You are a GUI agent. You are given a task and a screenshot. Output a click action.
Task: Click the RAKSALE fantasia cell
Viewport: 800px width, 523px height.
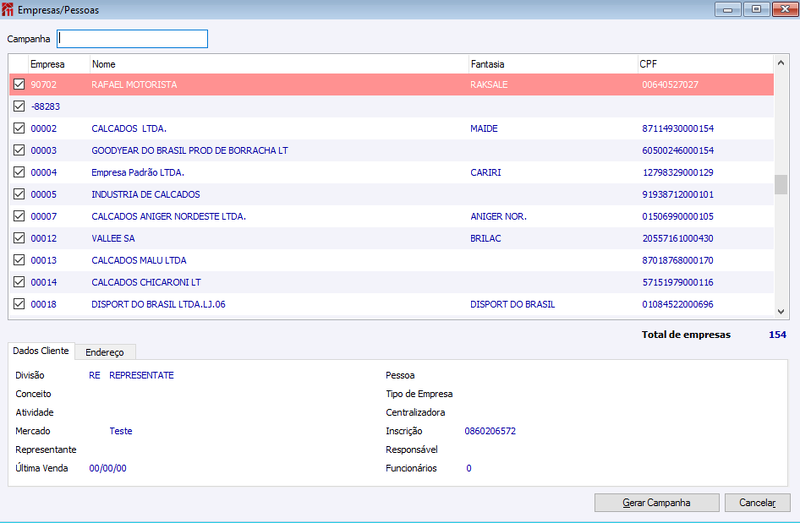point(489,85)
